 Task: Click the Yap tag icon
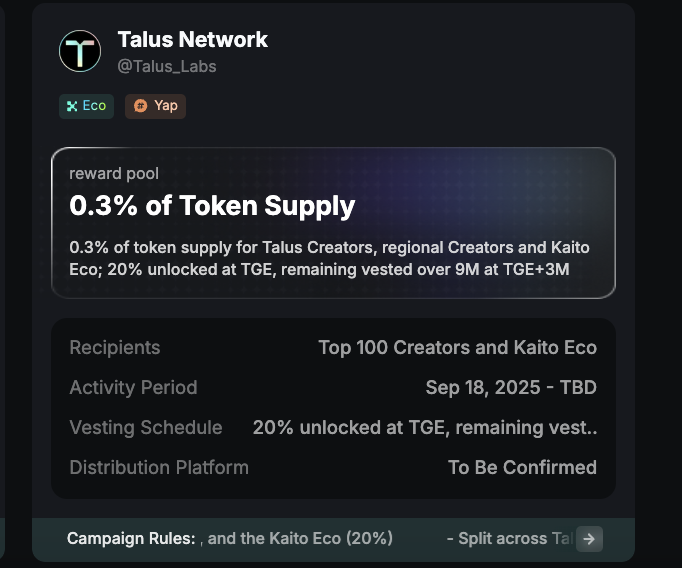click(x=140, y=106)
